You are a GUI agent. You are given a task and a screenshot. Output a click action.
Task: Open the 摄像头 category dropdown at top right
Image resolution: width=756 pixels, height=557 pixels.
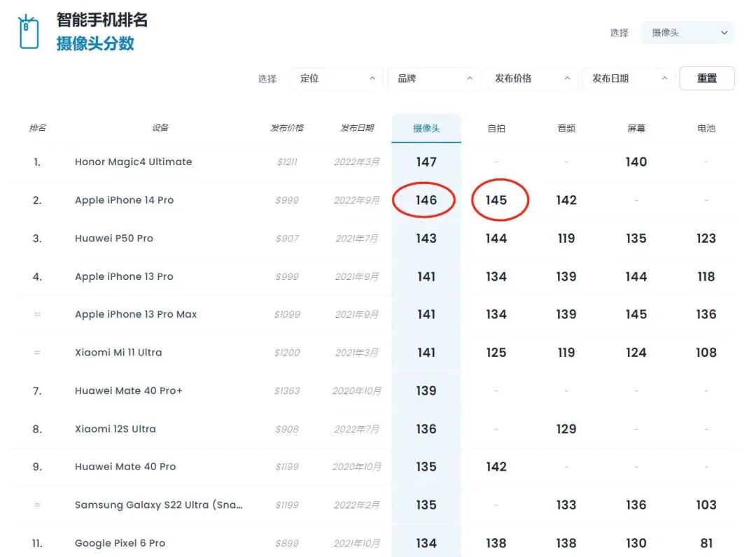pos(687,32)
